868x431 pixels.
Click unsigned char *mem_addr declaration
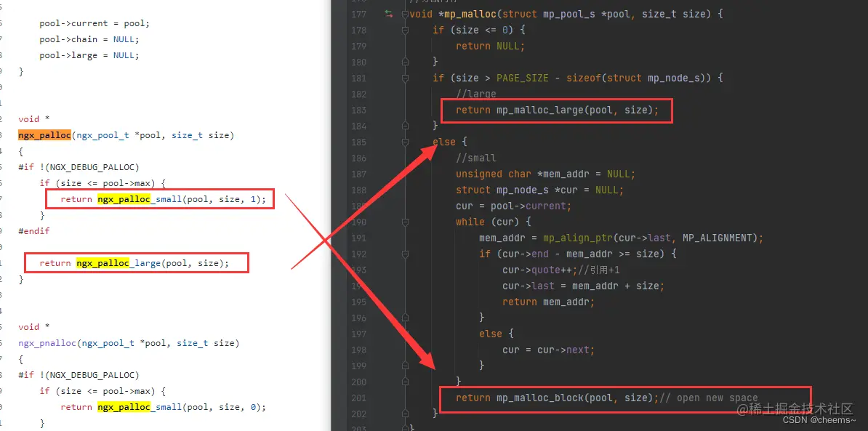[546, 174]
